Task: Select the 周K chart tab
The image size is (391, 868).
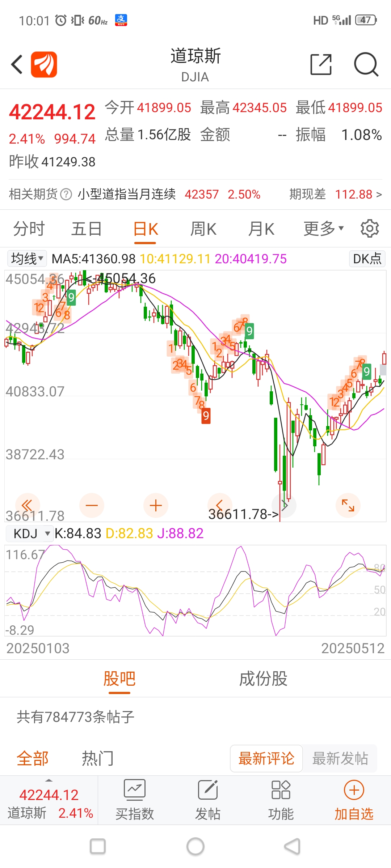Action: coord(203,229)
